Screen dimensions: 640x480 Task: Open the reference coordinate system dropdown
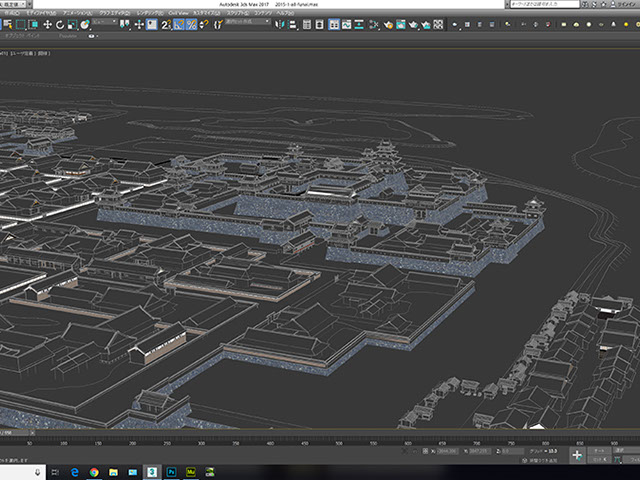coord(104,24)
